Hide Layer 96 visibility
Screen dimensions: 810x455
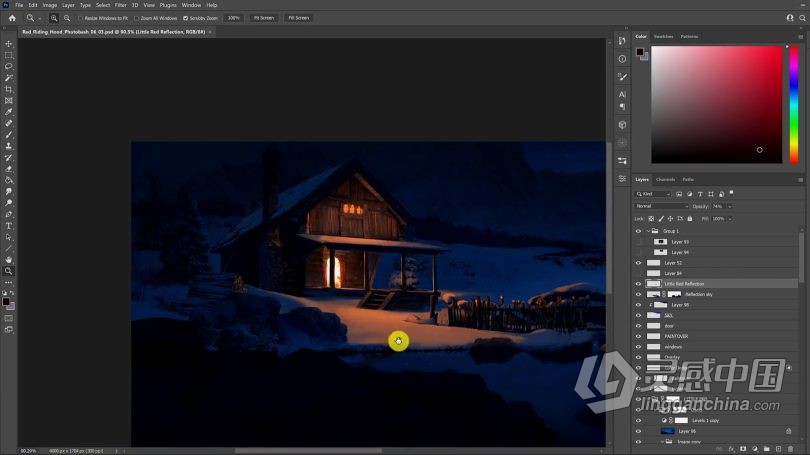[x=638, y=431]
